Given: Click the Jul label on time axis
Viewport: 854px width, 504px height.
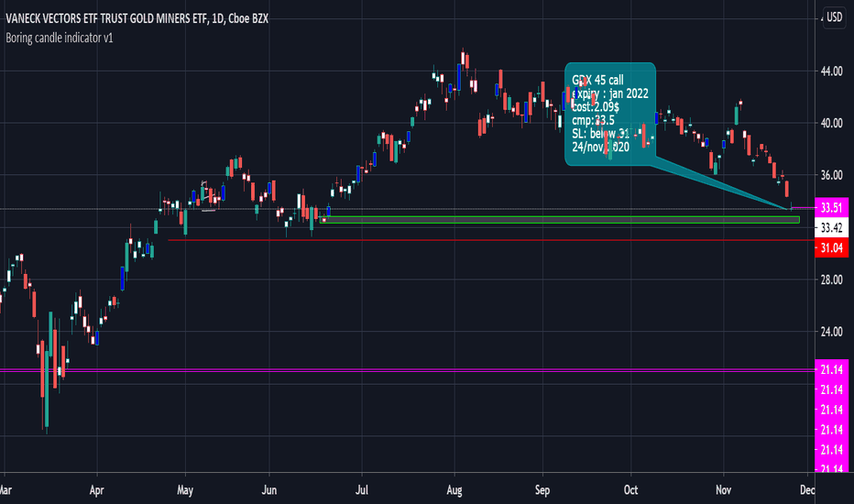Looking at the screenshot, I should pos(362,490).
